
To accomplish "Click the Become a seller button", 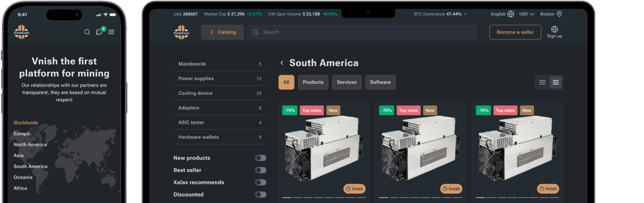I will 515,32.
